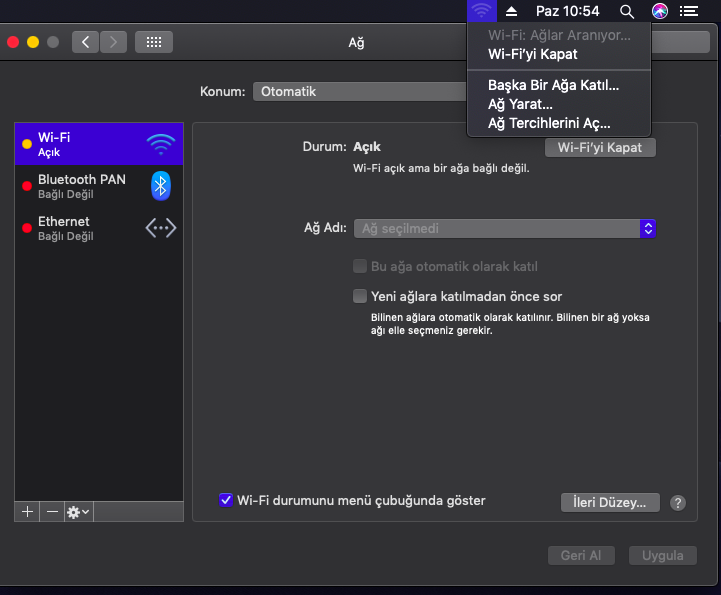Viewport: 721px width, 595px height.
Task: Open the gear action menu below the service list
Action: (78, 511)
